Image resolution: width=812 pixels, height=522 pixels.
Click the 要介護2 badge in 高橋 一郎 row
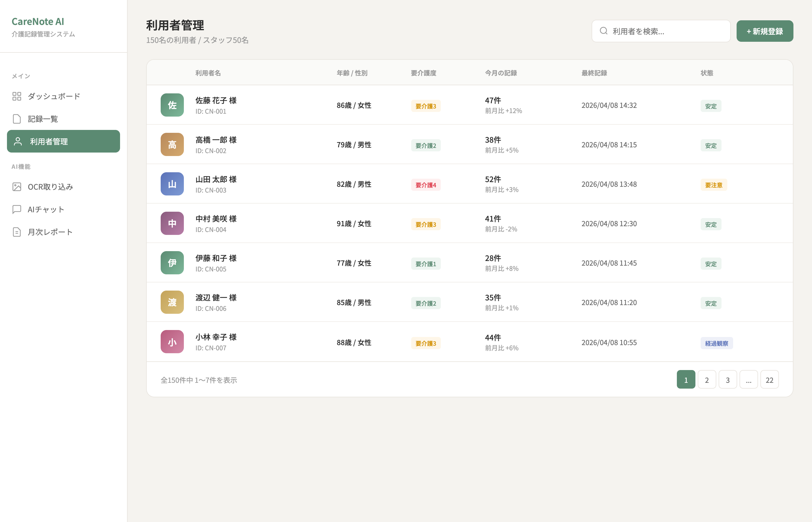(426, 145)
